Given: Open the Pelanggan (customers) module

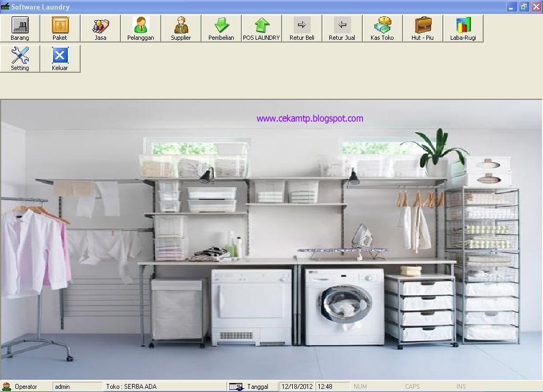Looking at the screenshot, I should [141, 29].
